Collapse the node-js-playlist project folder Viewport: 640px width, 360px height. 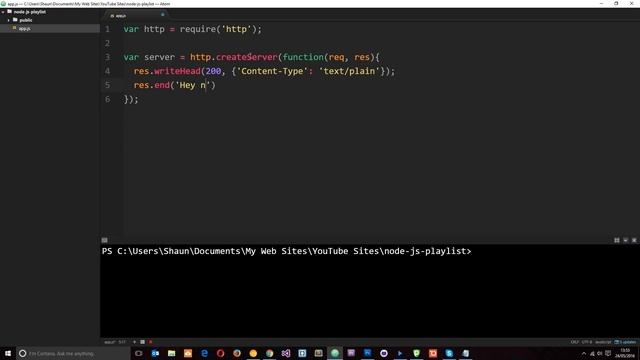coord(3,12)
